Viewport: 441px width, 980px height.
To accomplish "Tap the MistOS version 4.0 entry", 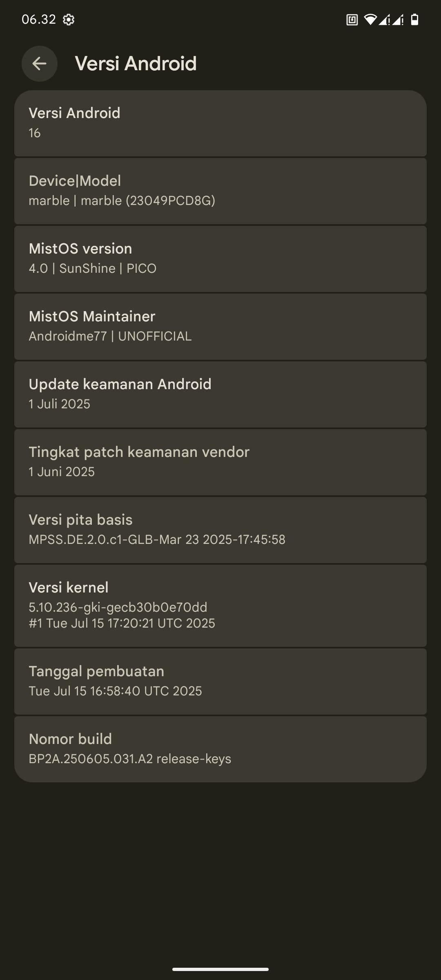I will tap(220, 259).
